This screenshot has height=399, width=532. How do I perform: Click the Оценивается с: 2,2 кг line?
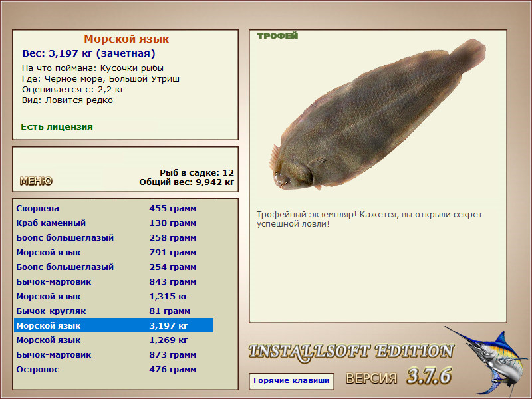point(73,90)
